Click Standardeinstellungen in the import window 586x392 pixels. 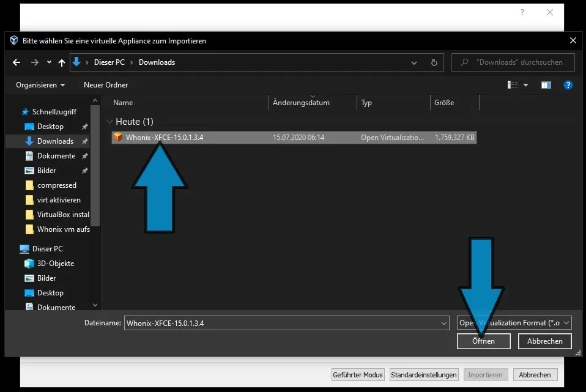[x=423, y=375]
